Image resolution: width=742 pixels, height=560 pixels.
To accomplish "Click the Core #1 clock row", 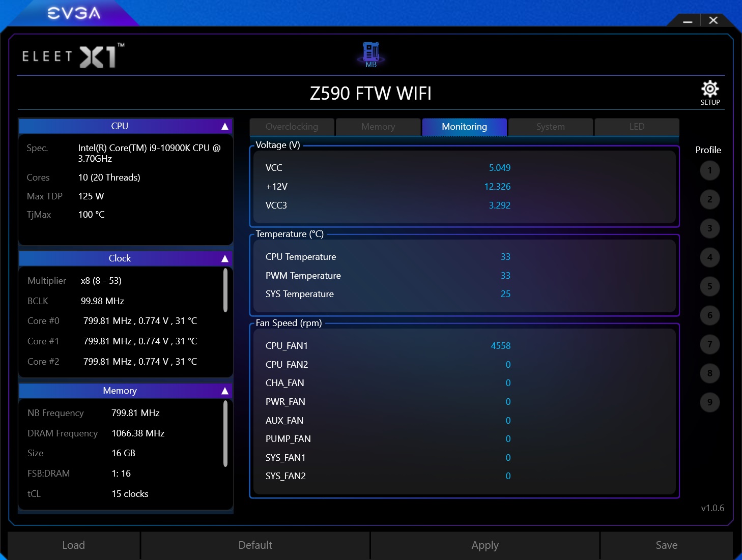I will coord(112,341).
